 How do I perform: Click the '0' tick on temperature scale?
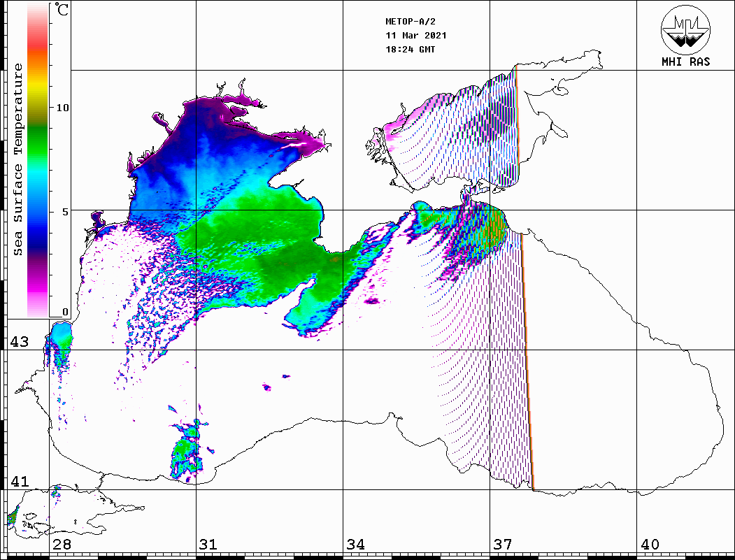(x=65, y=312)
